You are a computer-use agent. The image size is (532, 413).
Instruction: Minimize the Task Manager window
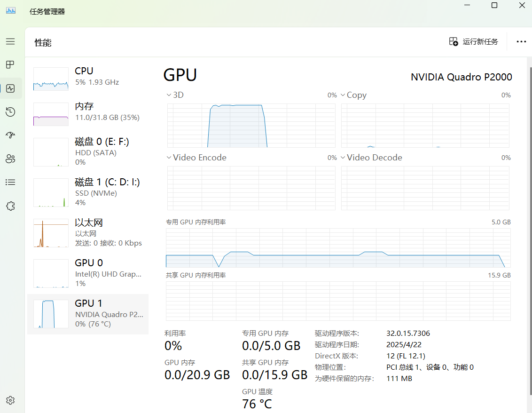[467, 6]
